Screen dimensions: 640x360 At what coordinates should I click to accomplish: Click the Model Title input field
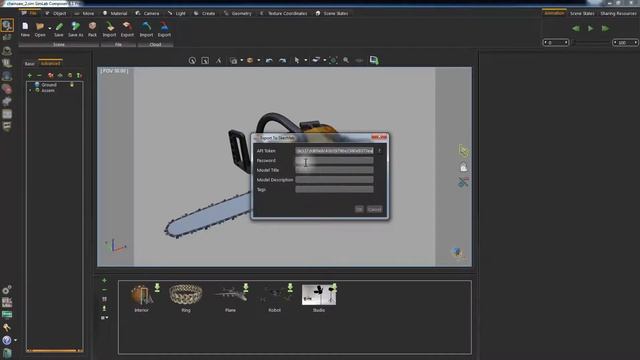[334, 170]
